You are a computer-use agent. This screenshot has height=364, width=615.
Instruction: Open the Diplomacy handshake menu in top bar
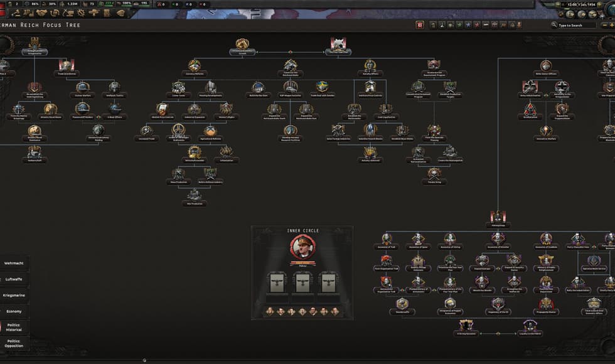tap(41, 13)
